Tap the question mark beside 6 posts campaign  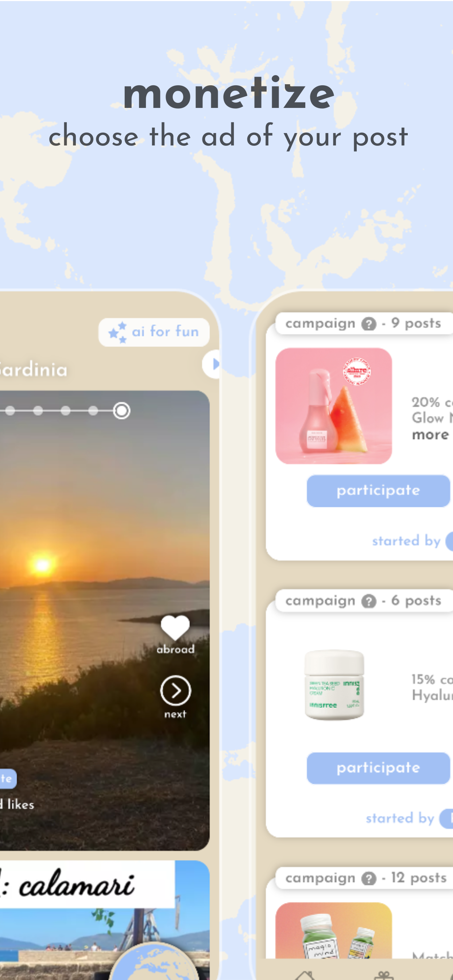pos(369,602)
